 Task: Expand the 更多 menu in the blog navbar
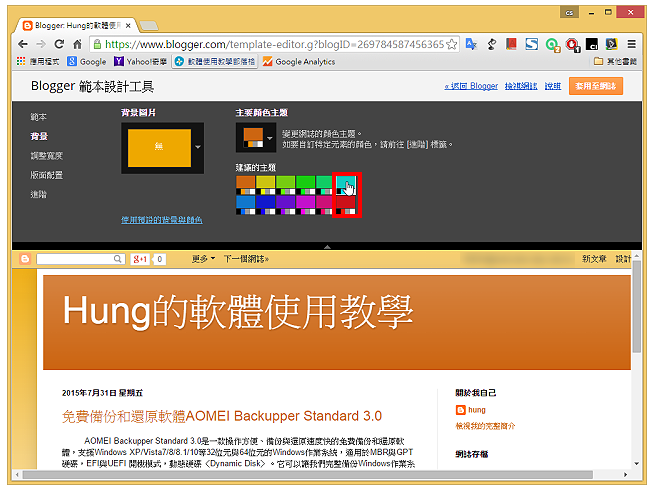click(203, 259)
